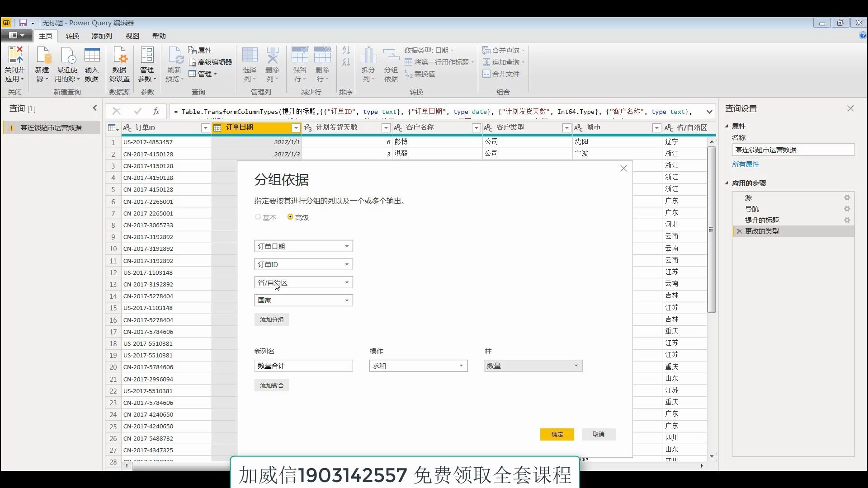
Task: Click gear icon beside 导航 step
Action: (x=847, y=209)
